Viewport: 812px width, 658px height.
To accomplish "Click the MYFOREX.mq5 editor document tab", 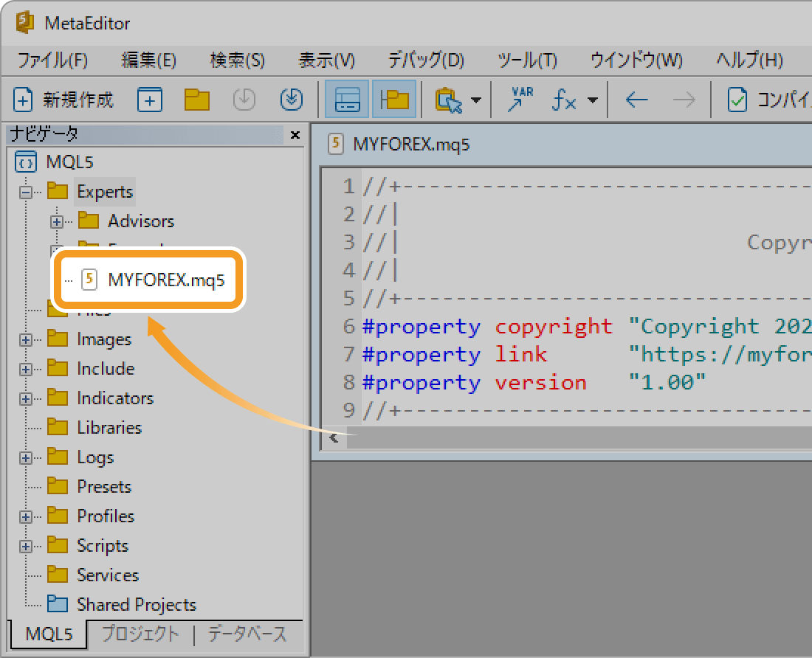I will 400,145.
